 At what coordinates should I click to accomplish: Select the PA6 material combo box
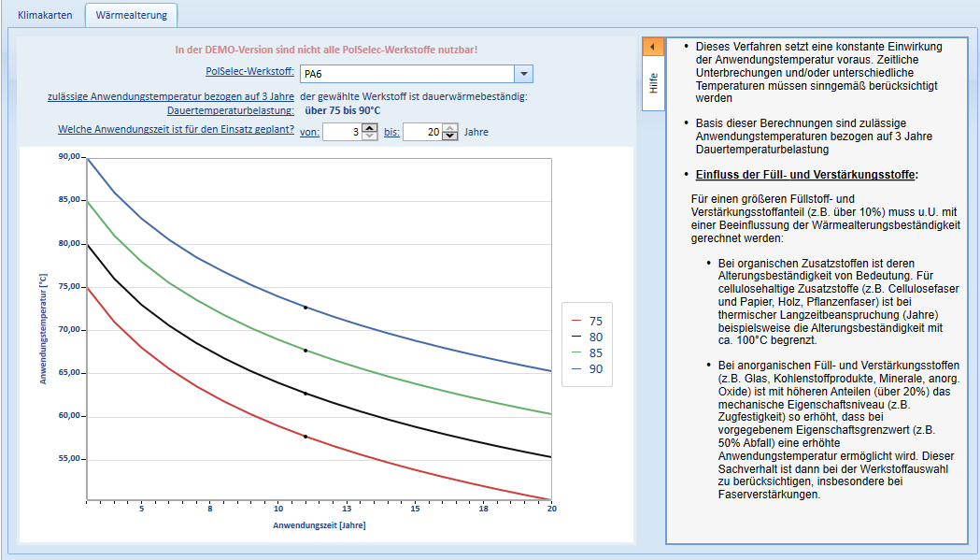coord(417,74)
